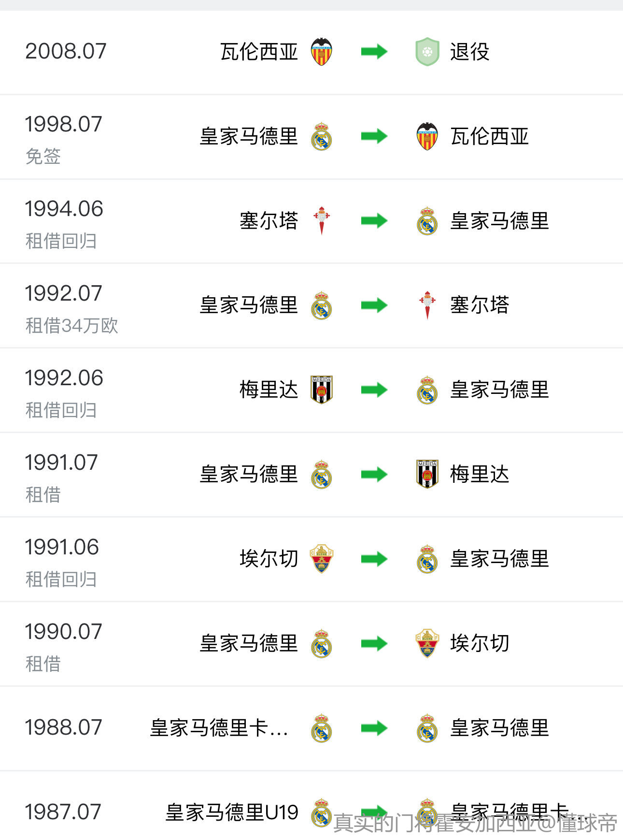Open 皇家马德里卡… truncated club name in 1988.07
The height and width of the screenshot is (840, 623).
click(x=219, y=728)
